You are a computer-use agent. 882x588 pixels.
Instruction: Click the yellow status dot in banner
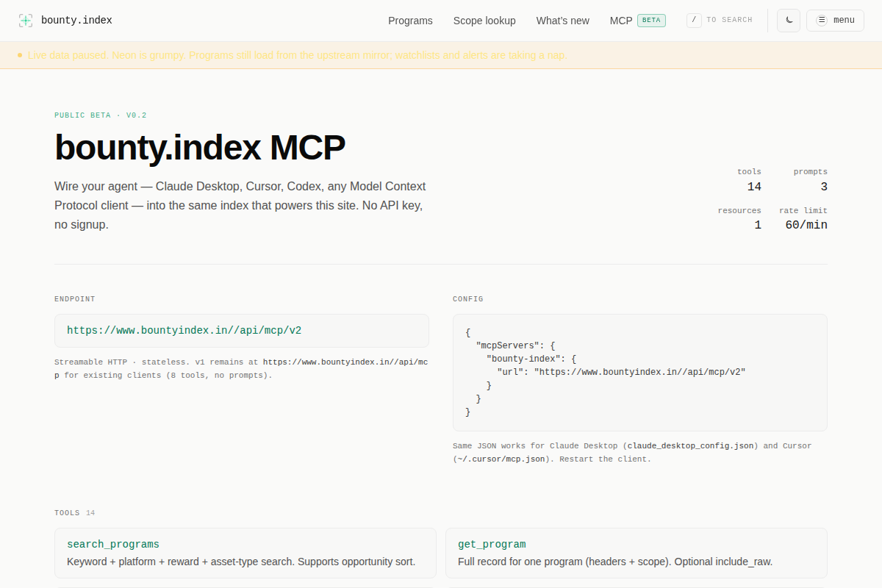click(x=20, y=55)
